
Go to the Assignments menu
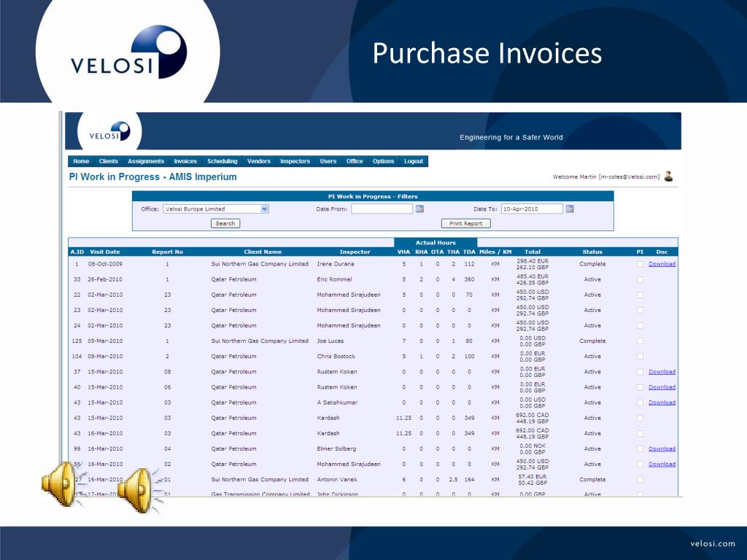pyautogui.click(x=146, y=161)
